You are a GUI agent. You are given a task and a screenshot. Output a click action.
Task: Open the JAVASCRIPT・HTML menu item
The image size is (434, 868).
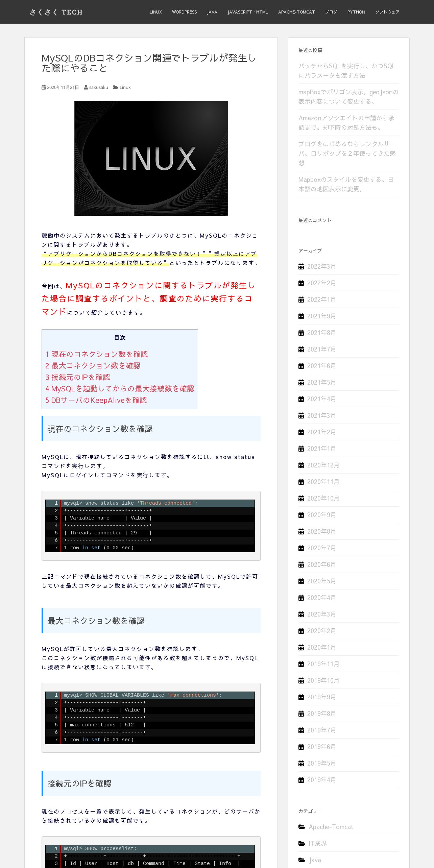[248, 12]
